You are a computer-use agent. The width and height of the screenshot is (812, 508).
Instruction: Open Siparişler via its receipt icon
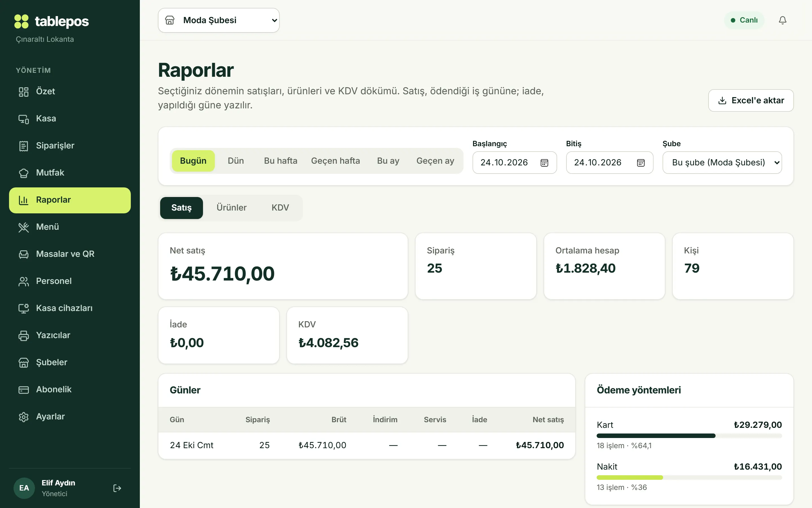pyautogui.click(x=23, y=146)
